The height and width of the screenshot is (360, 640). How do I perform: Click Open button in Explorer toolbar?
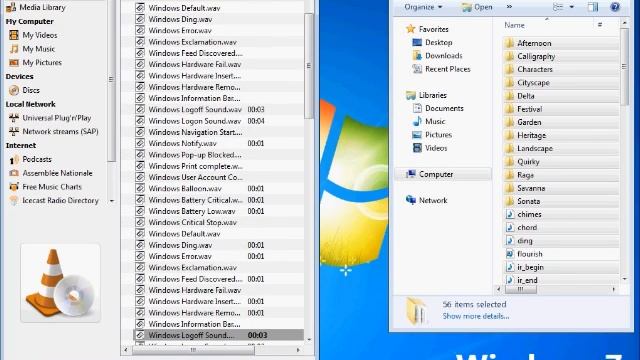pyautogui.click(x=477, y=7)
